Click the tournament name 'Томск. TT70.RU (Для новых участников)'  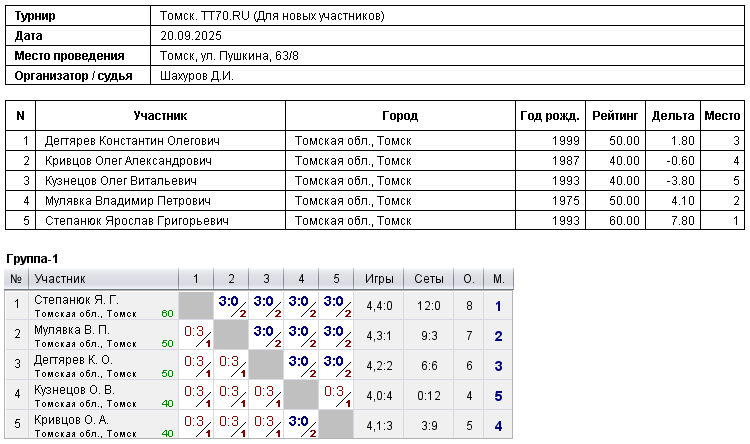[x=271, y=17]
